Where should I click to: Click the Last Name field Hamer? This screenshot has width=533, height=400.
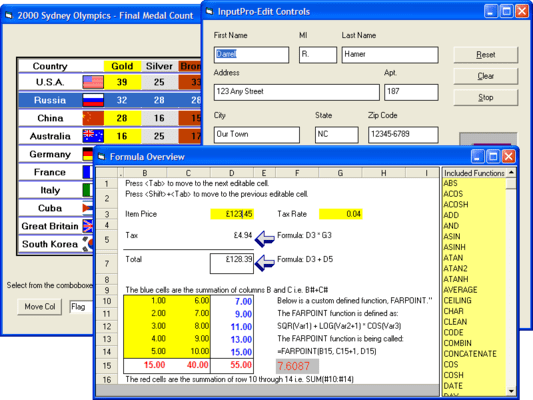390,55
